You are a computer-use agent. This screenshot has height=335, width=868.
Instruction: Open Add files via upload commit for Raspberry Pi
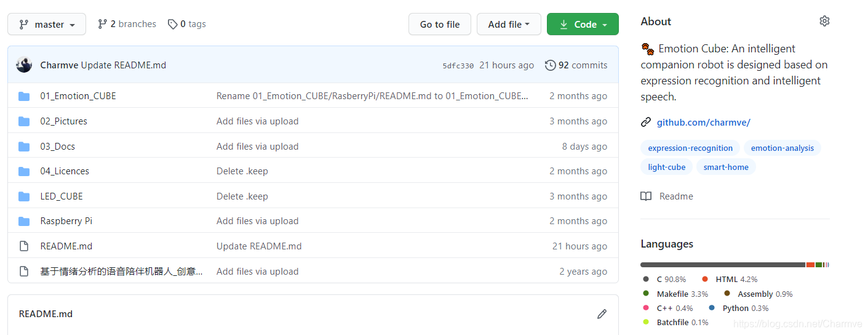point(258,221)
